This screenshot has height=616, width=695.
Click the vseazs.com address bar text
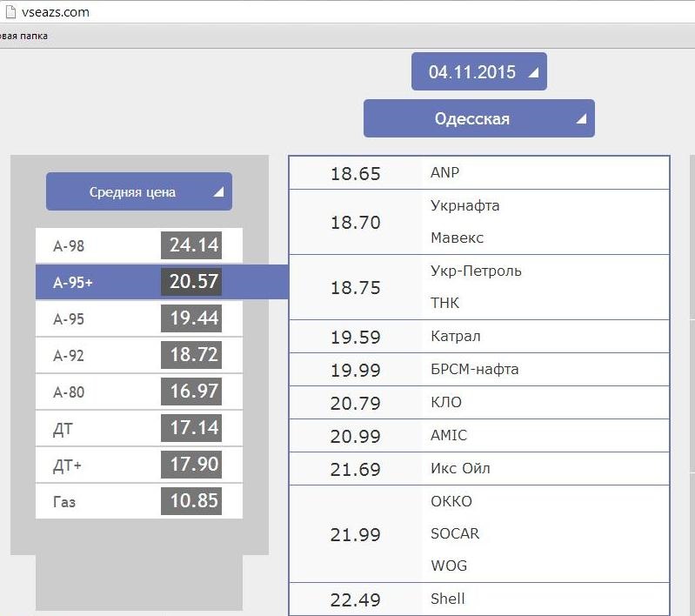click(x=56, y=12)
